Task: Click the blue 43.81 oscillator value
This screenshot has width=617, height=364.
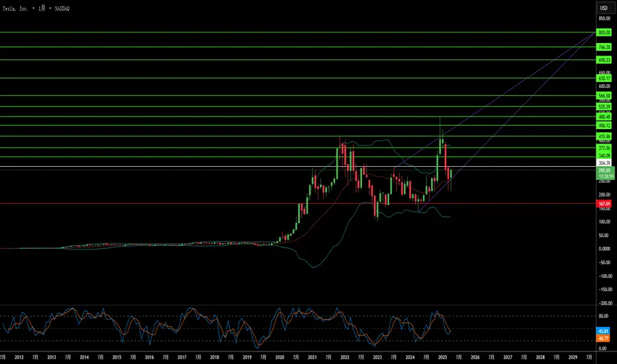Action: click(x=603, y=331)
